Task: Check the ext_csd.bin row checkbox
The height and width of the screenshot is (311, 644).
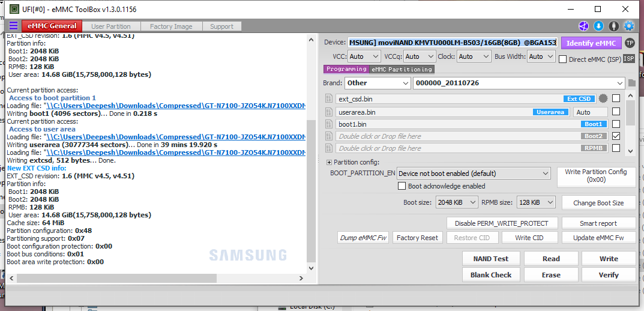Action: 616,98
